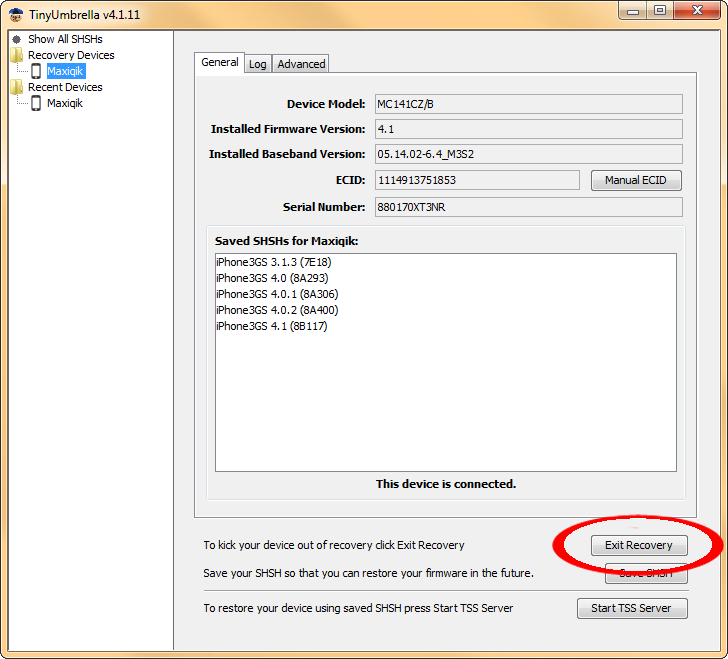
Task: Switch to the General tab
Action: (220, 62)
